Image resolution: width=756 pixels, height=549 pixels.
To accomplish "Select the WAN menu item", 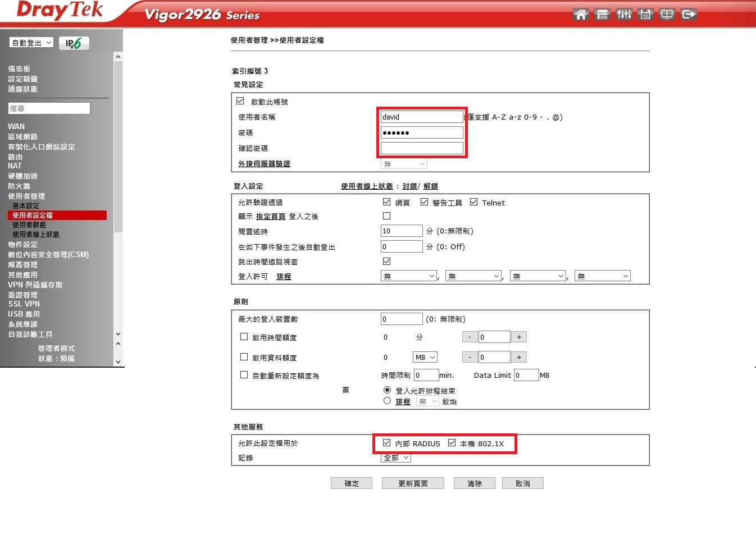I will click(16, 126).
